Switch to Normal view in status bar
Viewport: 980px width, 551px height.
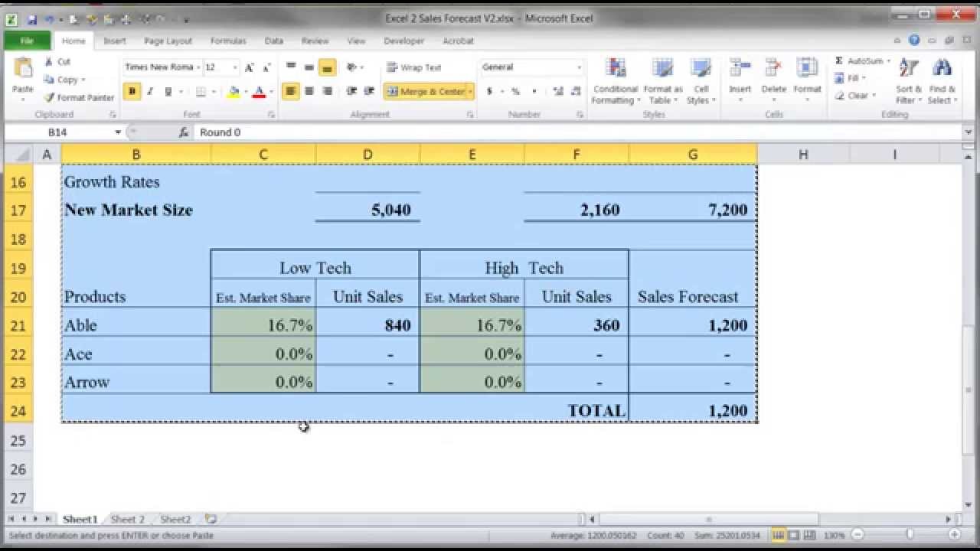778,535
